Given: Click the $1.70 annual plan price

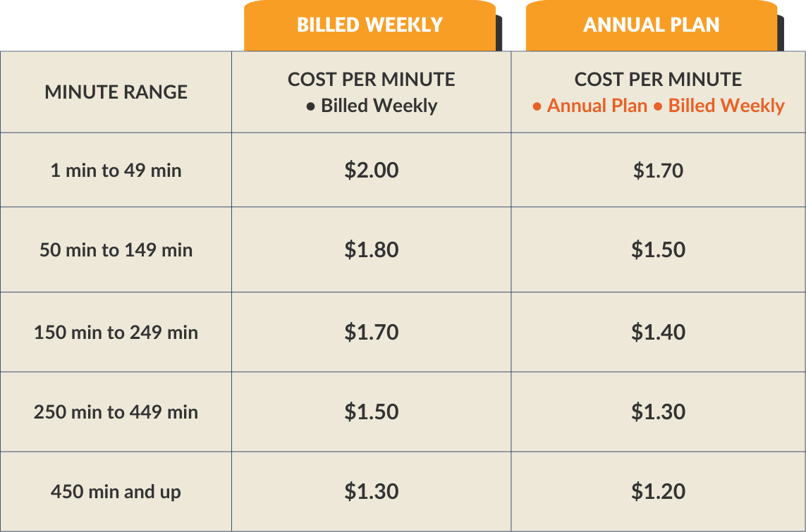Looking at the screenshot, I should 658,170.
